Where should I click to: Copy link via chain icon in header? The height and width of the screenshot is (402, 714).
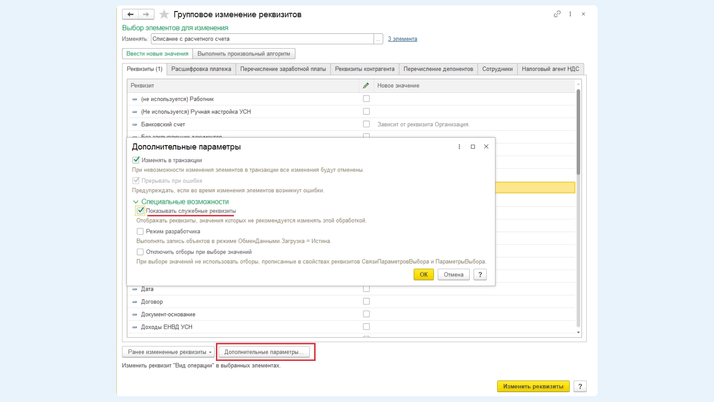point(557,14)
